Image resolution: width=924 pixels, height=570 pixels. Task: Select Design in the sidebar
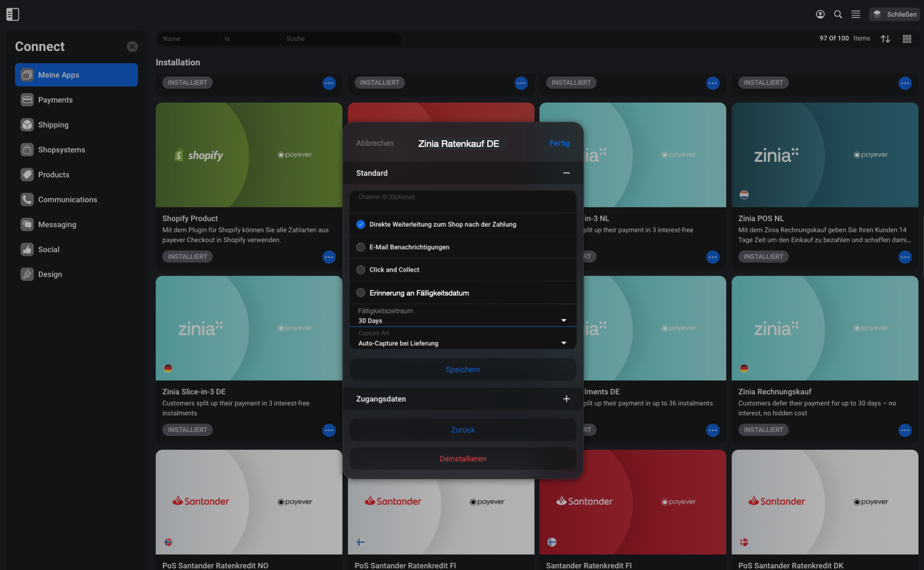click(76, 274)
